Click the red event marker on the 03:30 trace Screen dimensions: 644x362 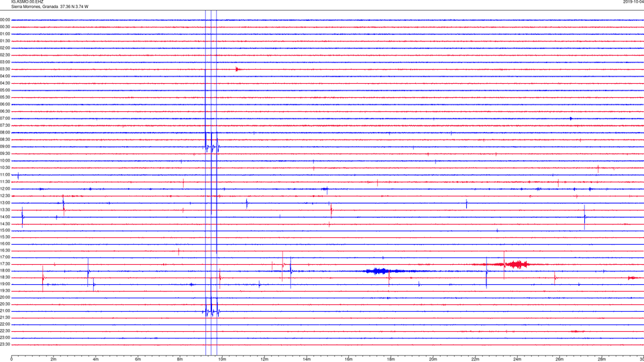pos(237,69)
